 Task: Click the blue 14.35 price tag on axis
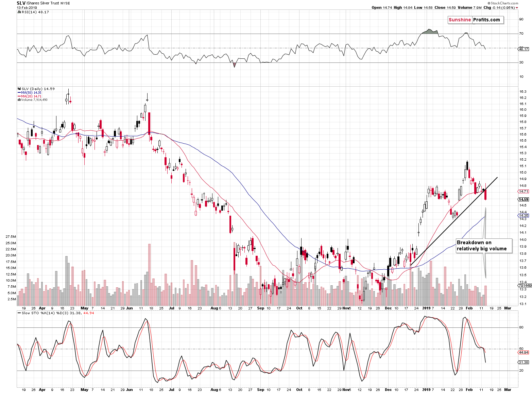524,216
